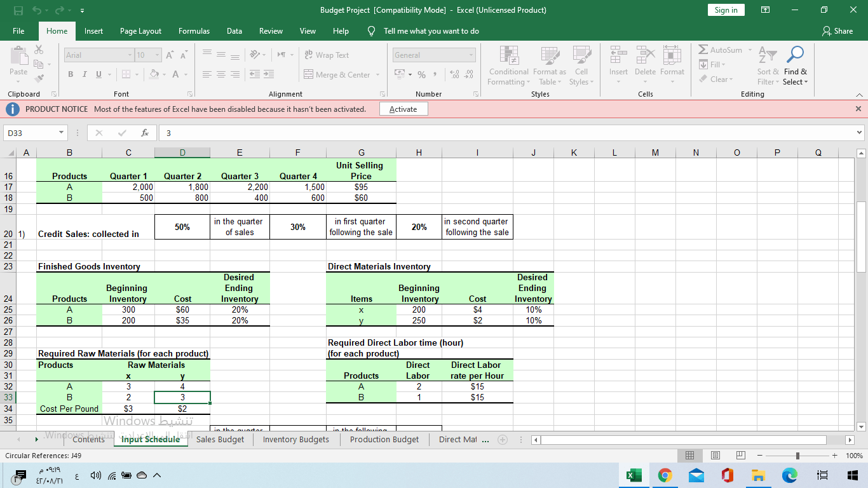
Task: Switch to the Insert ribbon tab
Action: (93, 31)
